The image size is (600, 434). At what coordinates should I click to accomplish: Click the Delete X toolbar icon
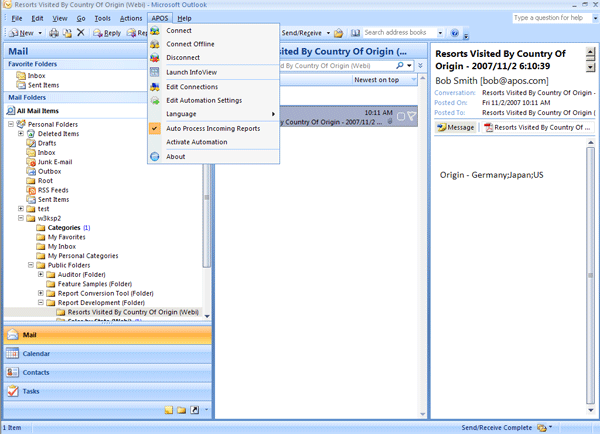[x=81, y=33]
